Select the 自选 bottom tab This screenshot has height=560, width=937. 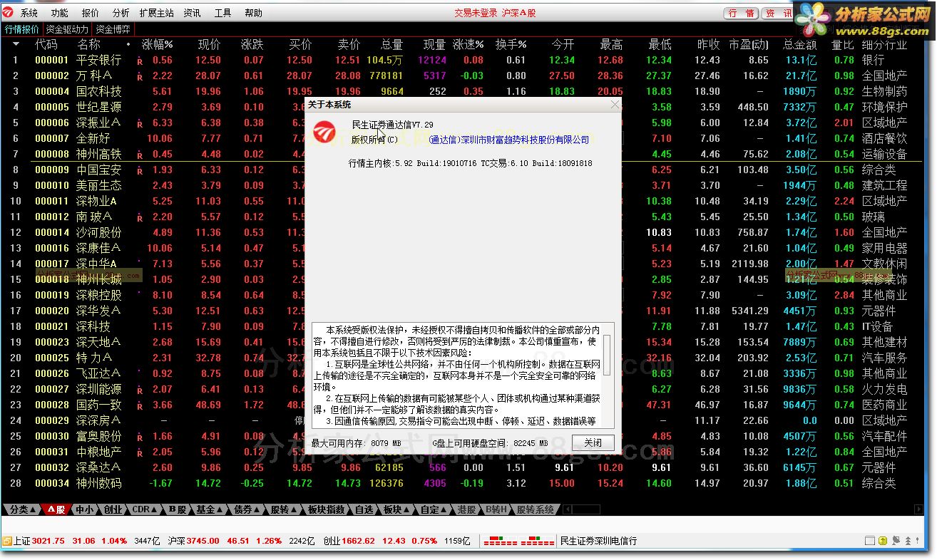click(x=364, y=510)
